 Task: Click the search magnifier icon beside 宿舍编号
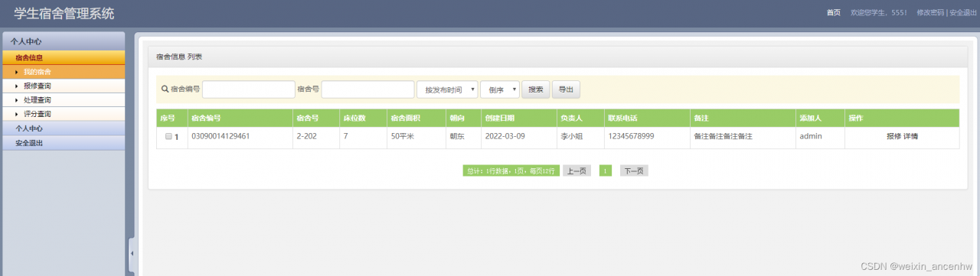tap(164, 89)
